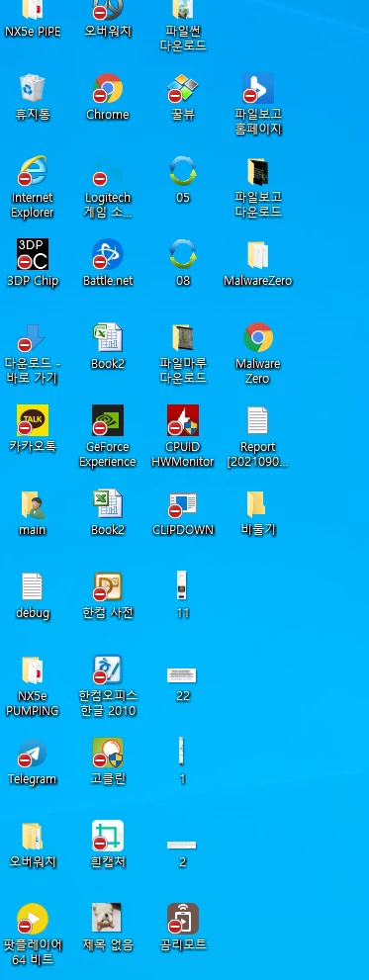Open the 오버워치 folder icon

32,836
